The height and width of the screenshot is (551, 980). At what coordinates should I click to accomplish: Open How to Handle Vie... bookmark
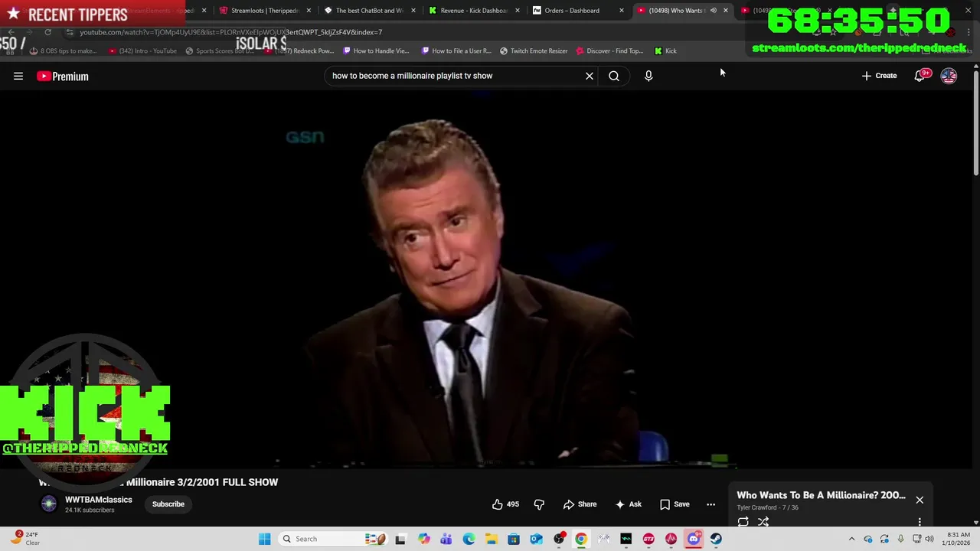[376, 51]
